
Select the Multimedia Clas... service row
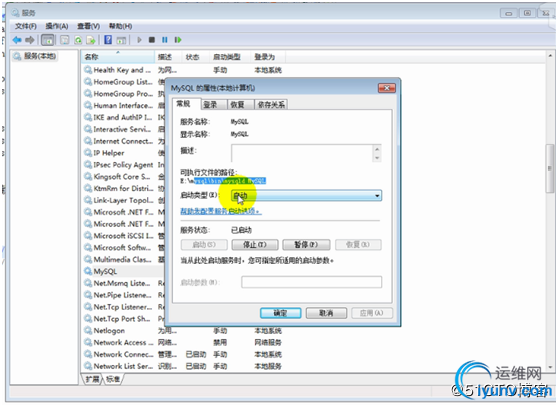coord(123,259)
